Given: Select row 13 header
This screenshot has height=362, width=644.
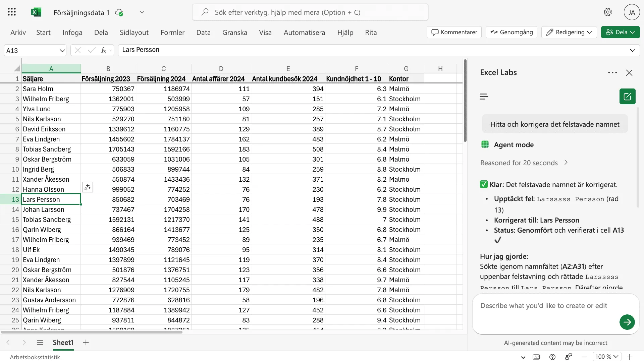Looking at the screenshot, I should pos(10,199).
